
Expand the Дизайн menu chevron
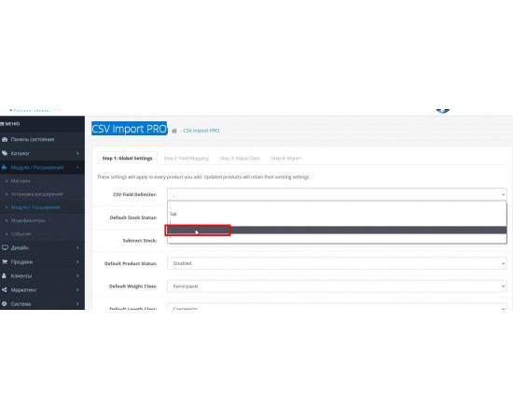click(x=77, y=248)
